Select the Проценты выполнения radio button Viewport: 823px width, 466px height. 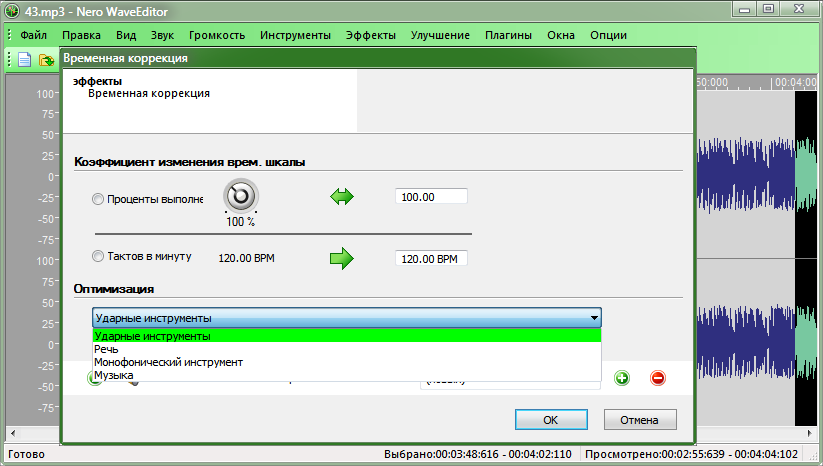(x=98, y=199)
